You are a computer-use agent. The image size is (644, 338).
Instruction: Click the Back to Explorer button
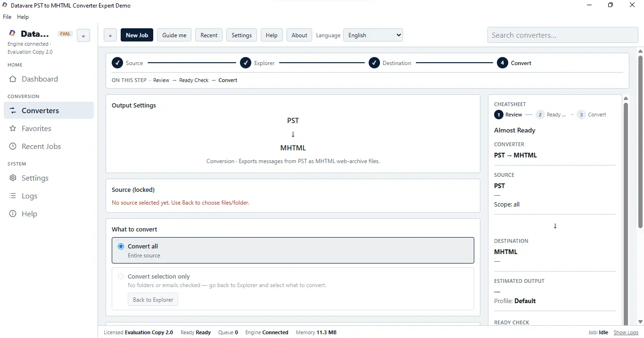[153, 300]
